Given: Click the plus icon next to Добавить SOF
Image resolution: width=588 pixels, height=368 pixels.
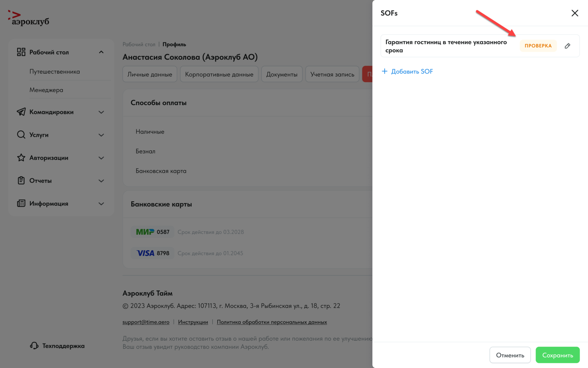Looking at the screenshot, I should (385, 71).
